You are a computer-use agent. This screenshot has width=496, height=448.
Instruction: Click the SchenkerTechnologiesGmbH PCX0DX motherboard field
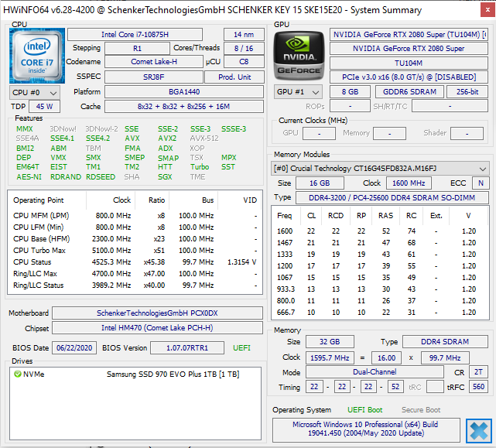[x=157, y=313]
